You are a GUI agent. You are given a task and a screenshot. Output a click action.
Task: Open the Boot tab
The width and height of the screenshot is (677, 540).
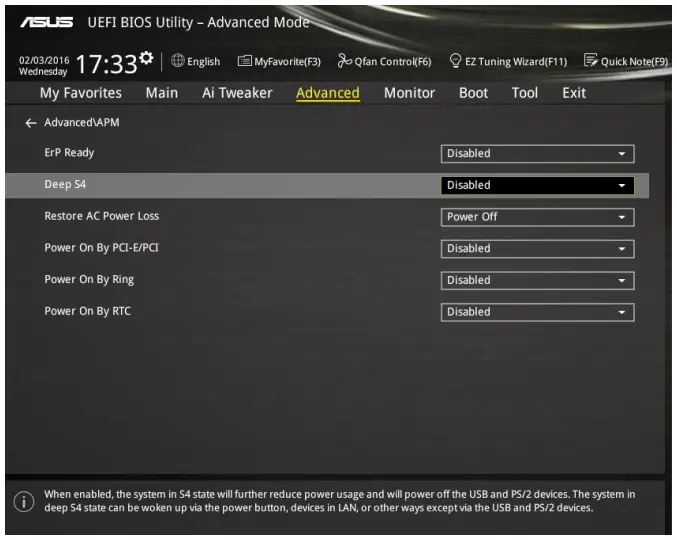click(x=473, y=93)
